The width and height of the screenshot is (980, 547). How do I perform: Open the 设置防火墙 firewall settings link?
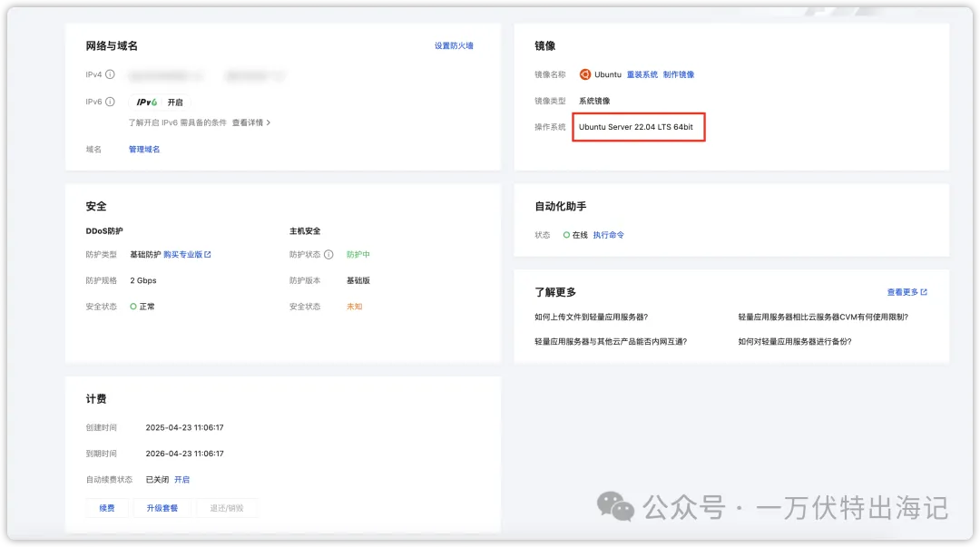coord(454,45)
